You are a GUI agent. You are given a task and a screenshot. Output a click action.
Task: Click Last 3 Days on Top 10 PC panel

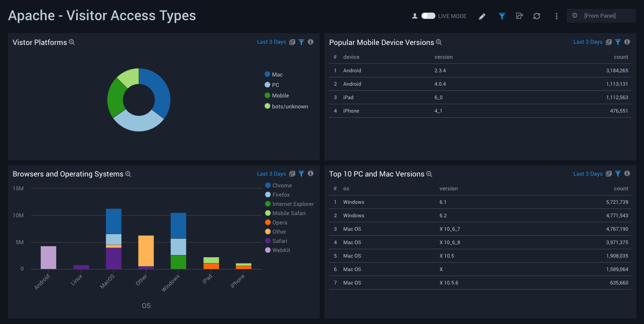[588, 174]
